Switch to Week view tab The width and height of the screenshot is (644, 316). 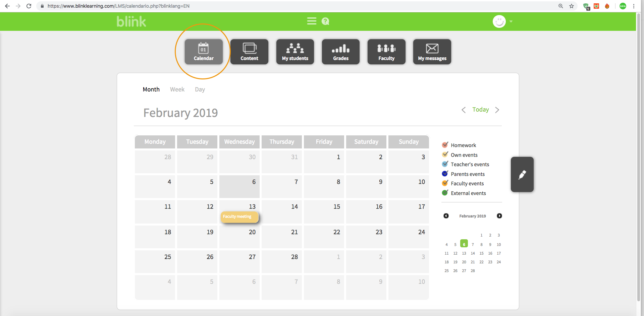177,89
